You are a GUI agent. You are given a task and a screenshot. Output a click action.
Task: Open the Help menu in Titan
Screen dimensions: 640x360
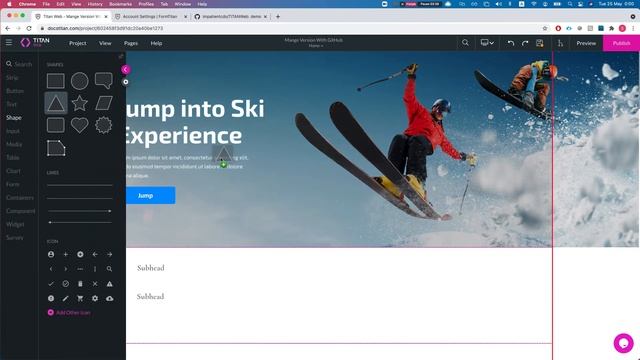[x=156, y=43]
